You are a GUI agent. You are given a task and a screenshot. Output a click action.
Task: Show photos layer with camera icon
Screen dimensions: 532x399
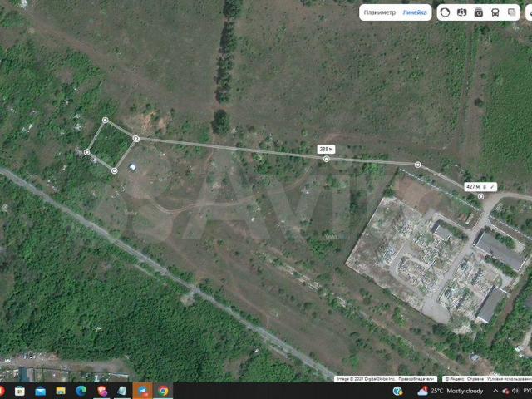click(x=479, y=12)
